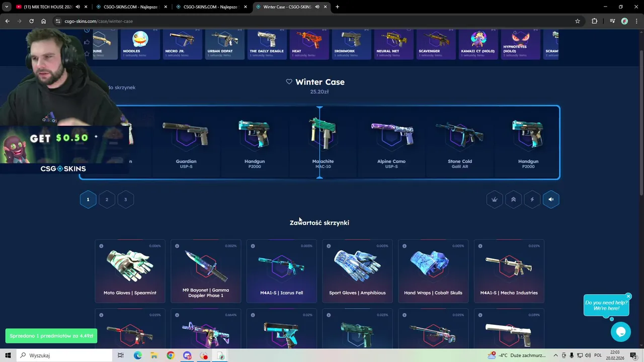Dismiss the 'Do you need help?' popup
Screen dimensions: 644x362
[628, 296]
